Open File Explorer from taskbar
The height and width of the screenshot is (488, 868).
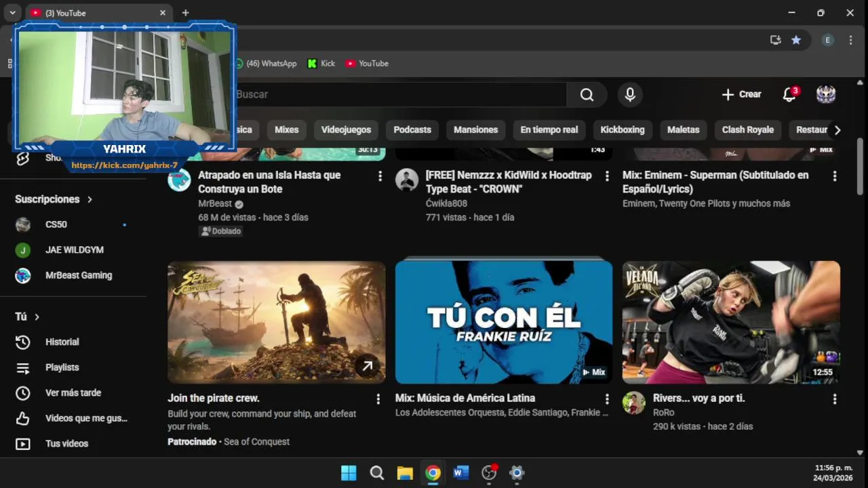[x=405, y=473]
